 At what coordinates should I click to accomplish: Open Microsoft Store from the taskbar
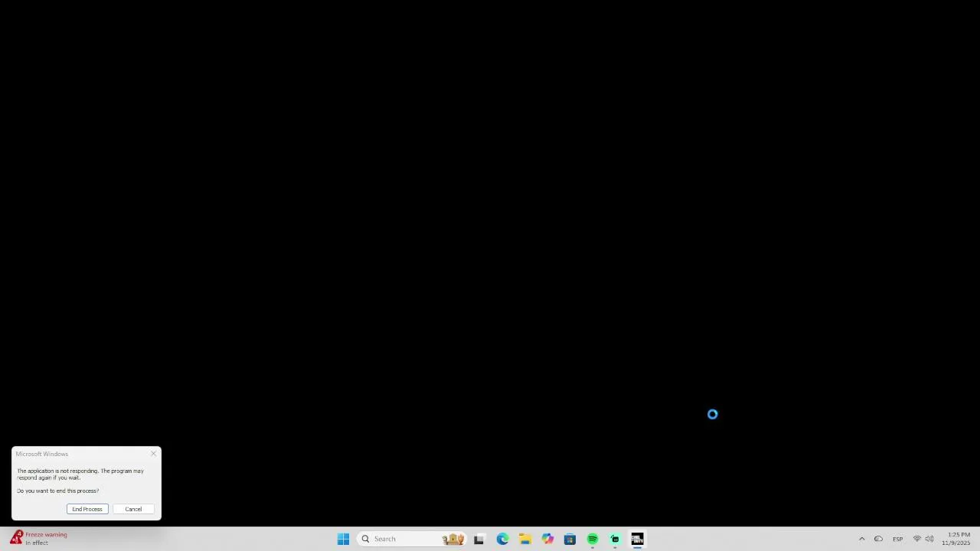570,539
